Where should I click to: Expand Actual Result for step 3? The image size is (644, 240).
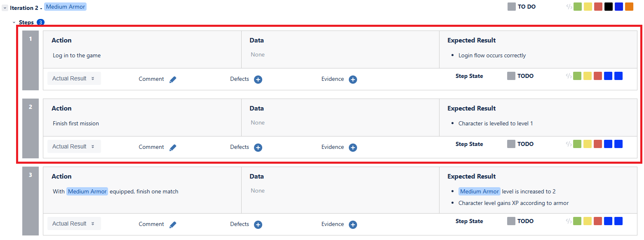[x=74, y=224]
